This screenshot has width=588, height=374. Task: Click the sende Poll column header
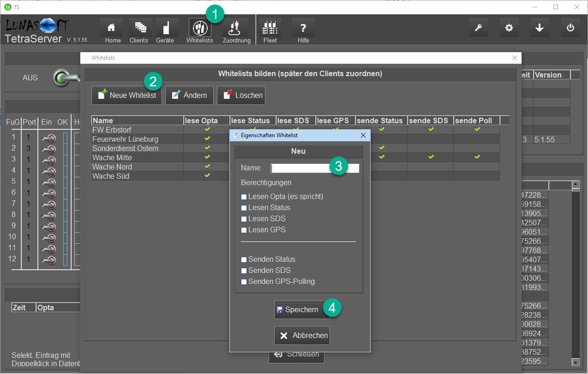point(477,121)
